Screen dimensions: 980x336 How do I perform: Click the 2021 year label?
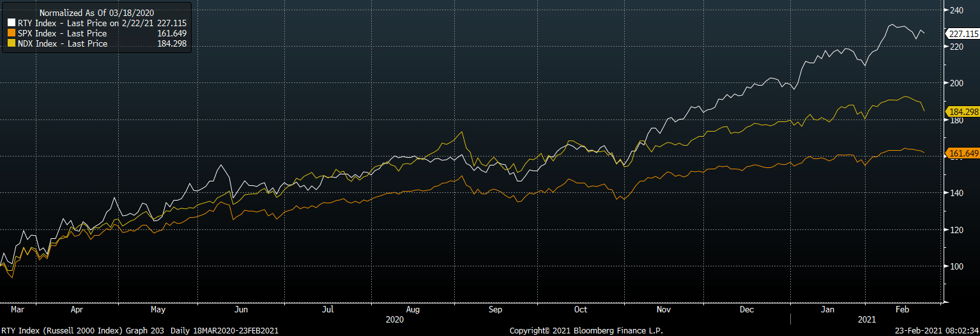click(866, 318)
